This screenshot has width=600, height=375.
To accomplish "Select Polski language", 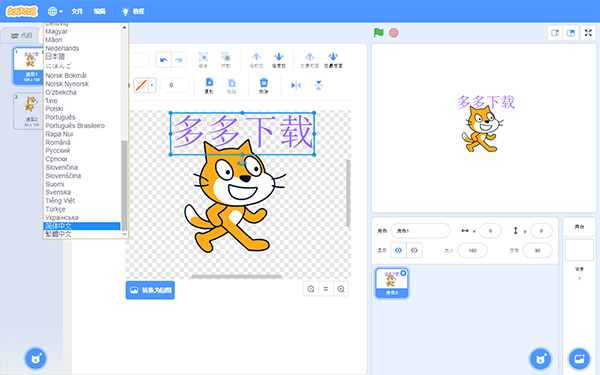I will 54,109.
